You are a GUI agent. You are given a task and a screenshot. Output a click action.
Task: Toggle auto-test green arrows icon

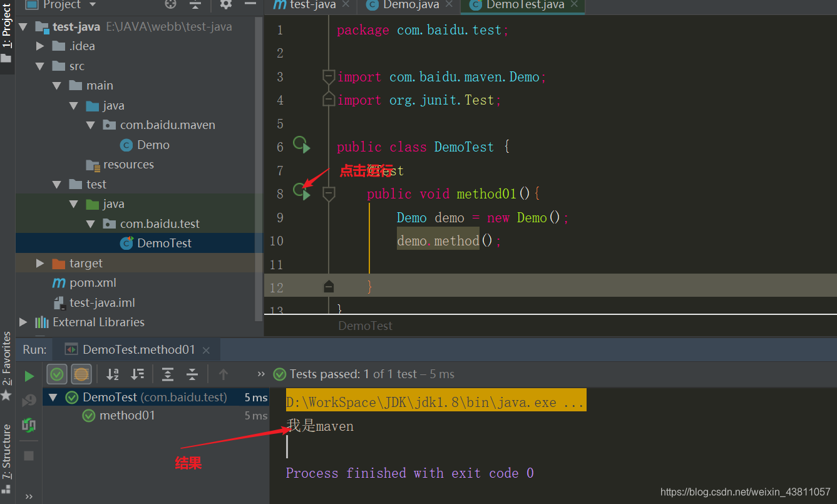click(29, 425)
